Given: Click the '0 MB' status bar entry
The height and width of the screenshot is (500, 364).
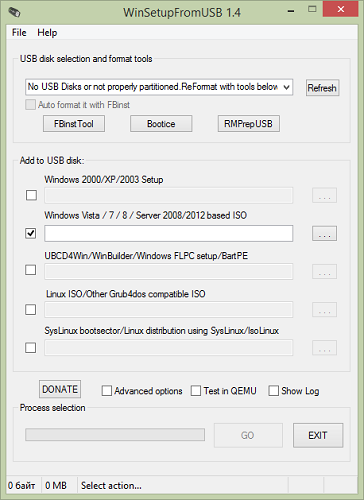Looking at the screenshot, I should coord(56,486).
